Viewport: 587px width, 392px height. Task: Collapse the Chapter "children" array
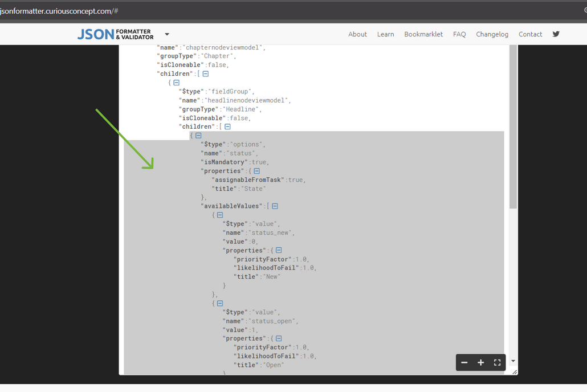[206, 73]
